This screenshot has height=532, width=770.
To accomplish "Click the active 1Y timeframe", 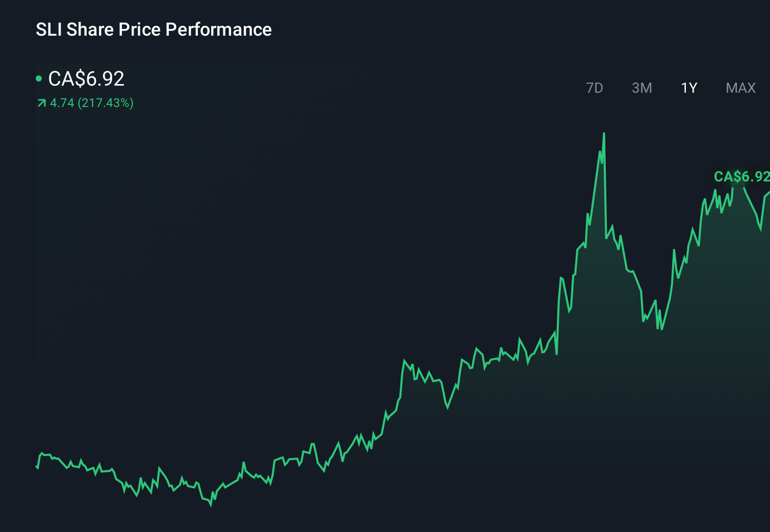I will coord(688,88).
